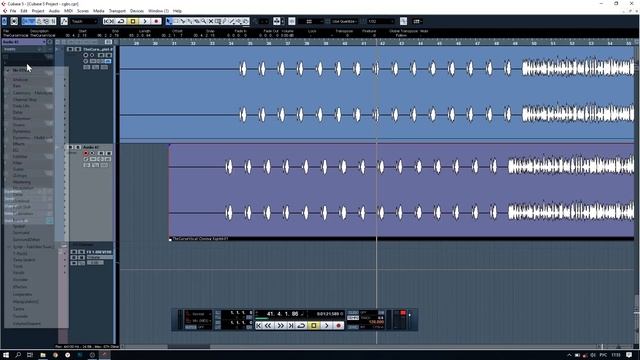The image size is (640, 360).
Task: Open the snap type dropdown
Action: coord(310,21)
